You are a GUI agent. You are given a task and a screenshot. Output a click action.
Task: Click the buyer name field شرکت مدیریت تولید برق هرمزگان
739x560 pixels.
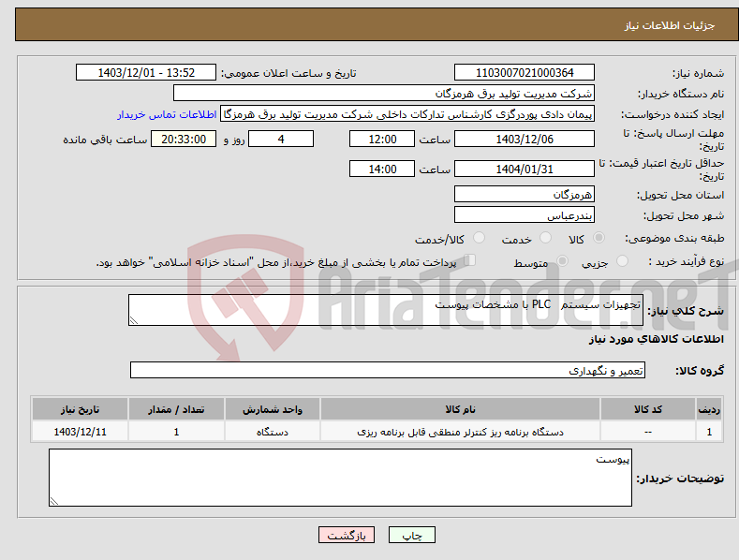(x=384, y=94)
